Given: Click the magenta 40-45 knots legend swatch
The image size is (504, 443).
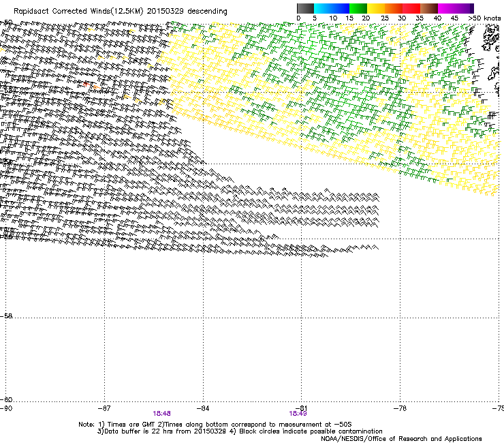Looking at the screenshot, I should pyautogui.click(x=447, y=8).
